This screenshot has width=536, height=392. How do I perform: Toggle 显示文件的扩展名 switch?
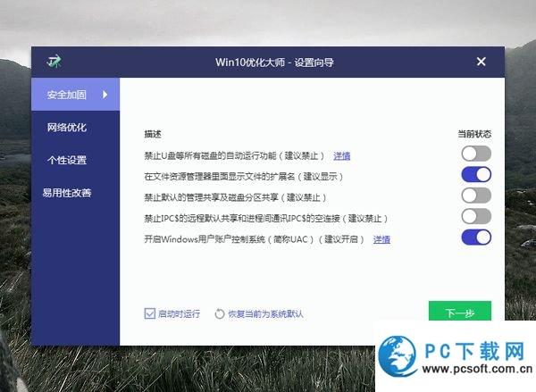476,175
